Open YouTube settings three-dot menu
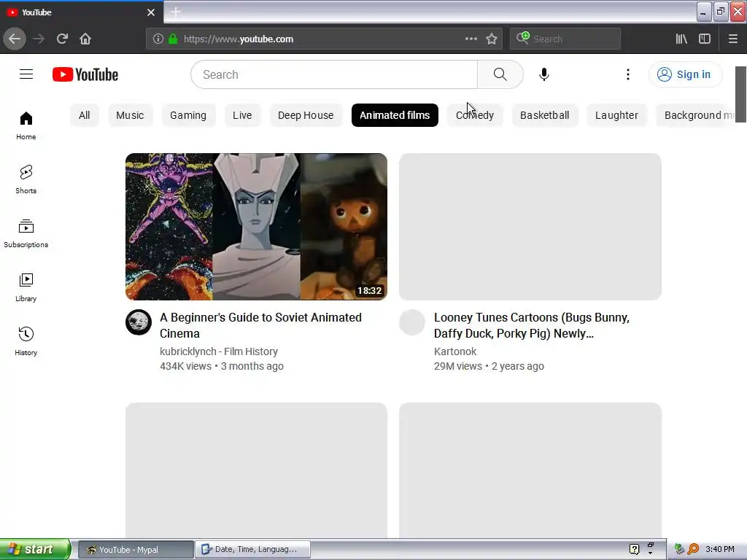 point(628,74)
